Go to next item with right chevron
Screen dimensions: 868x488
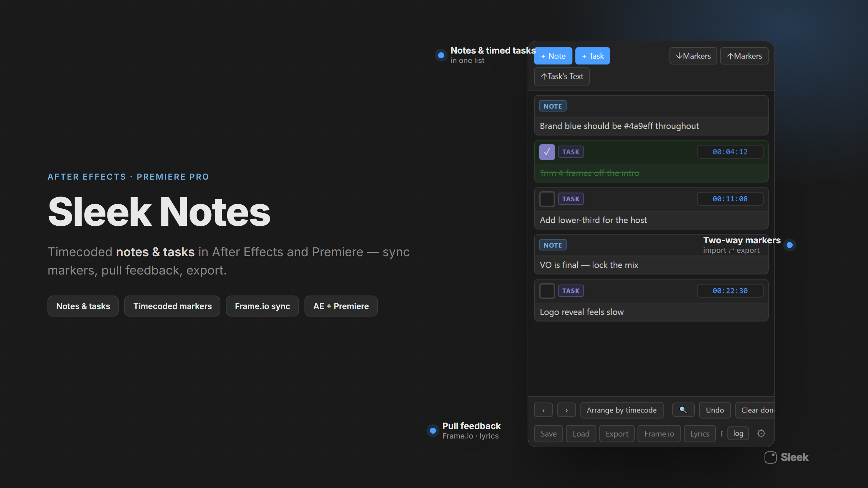pyautogui.click(x=567, y=410)
